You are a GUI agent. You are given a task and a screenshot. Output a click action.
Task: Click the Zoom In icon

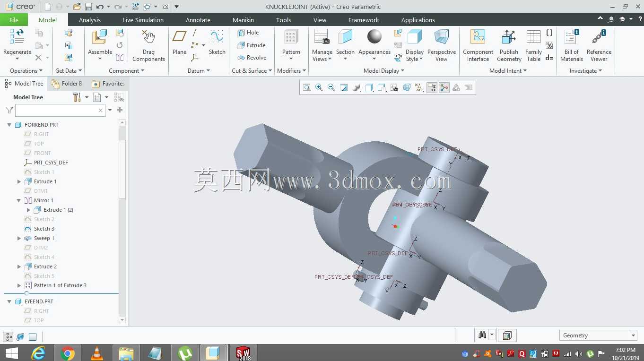pyautogui.click(x=319, y=87)
